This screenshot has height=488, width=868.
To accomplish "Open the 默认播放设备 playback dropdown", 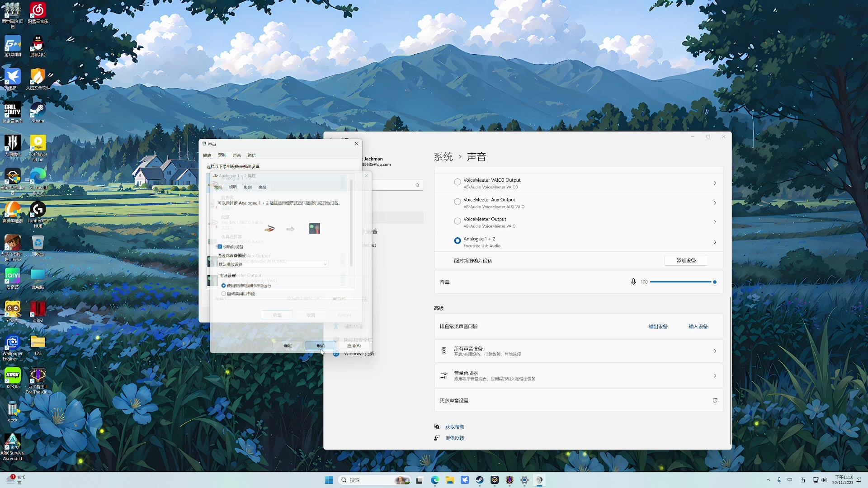I will coord(273,264).
